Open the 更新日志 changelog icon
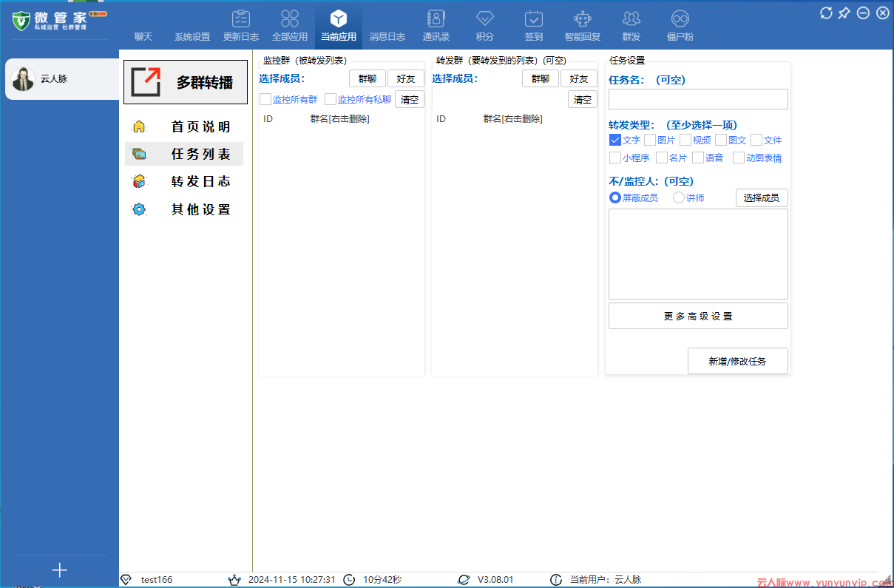The image size is (894, 588). [241, 20]
